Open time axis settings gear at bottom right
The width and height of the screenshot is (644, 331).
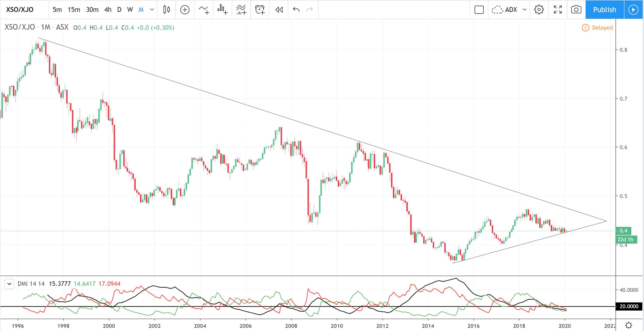point(629,325)
